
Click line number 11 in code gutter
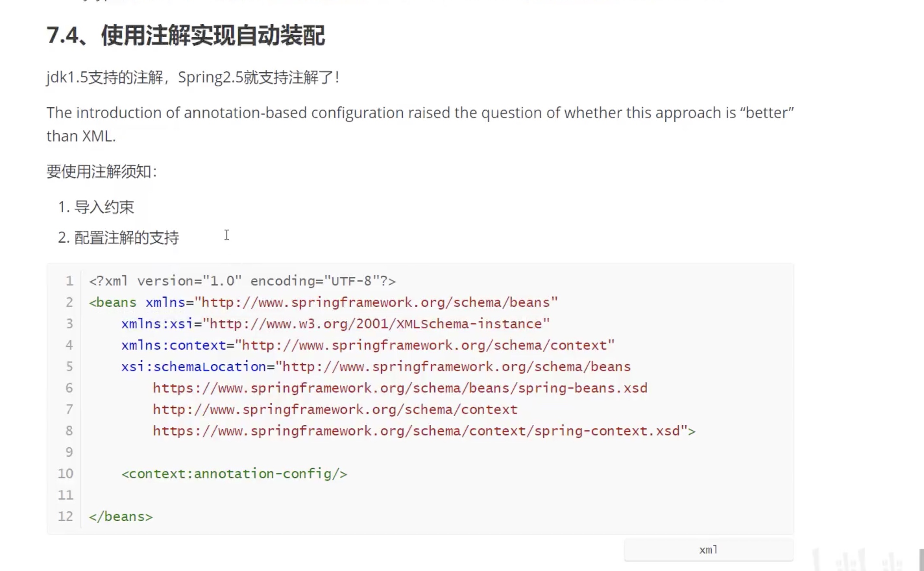(65, 495)
